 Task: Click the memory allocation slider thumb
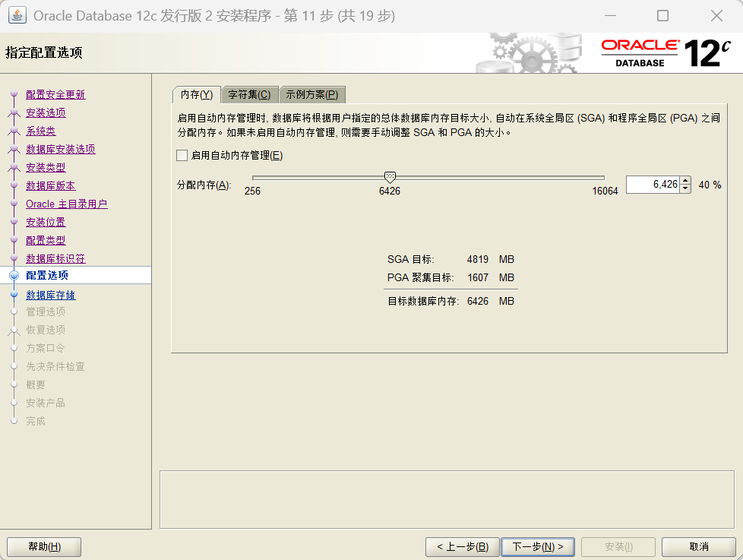pos(390,178)
